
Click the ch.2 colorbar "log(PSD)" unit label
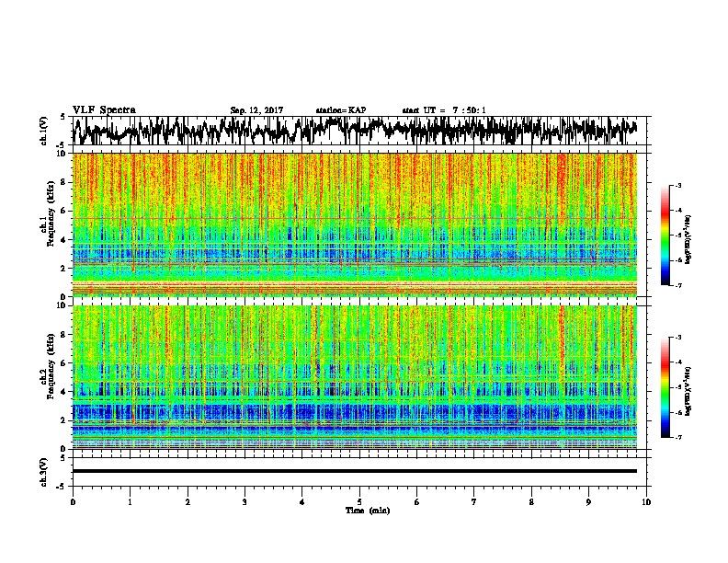click(x=688, y=391)
